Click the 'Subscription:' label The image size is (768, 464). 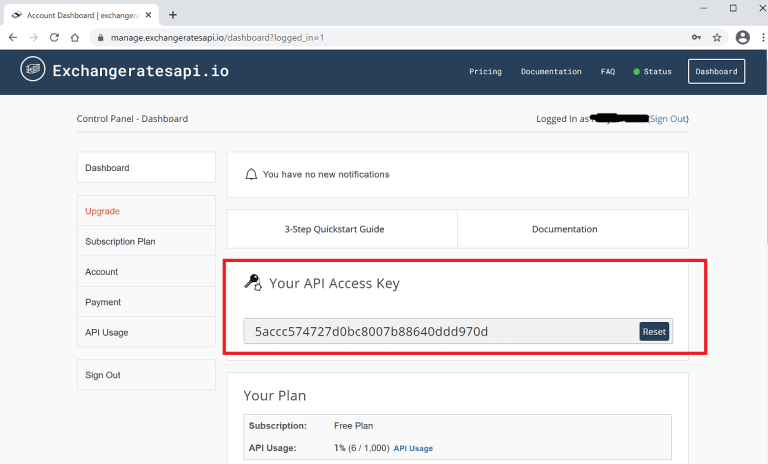278,426
